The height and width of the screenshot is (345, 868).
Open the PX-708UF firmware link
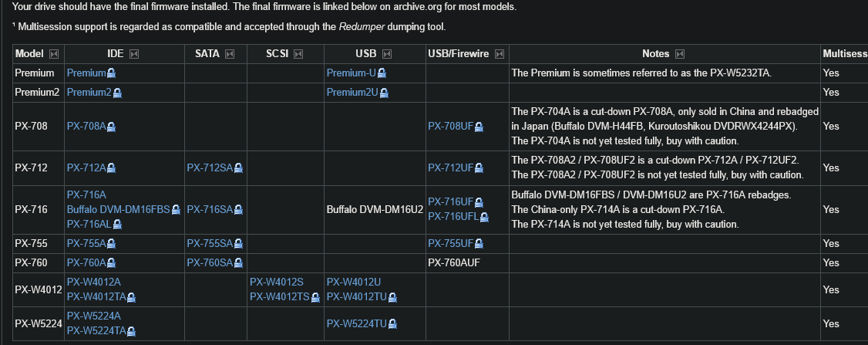451,127
